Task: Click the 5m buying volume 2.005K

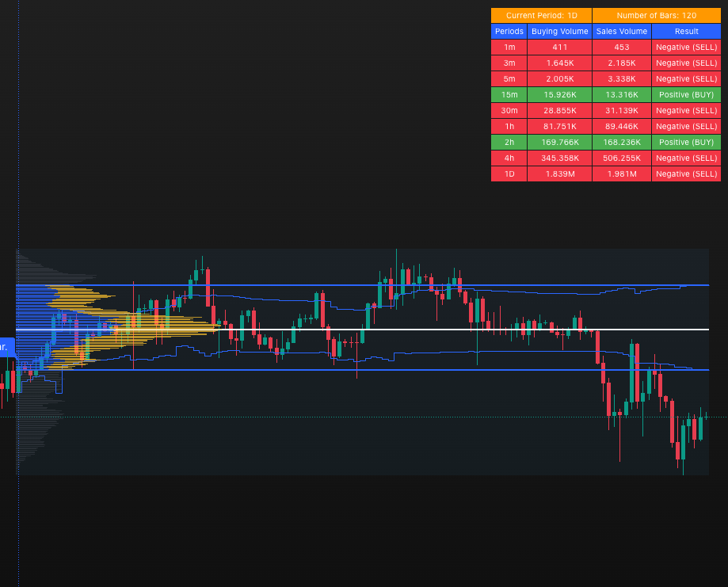Action: (559, 78)
